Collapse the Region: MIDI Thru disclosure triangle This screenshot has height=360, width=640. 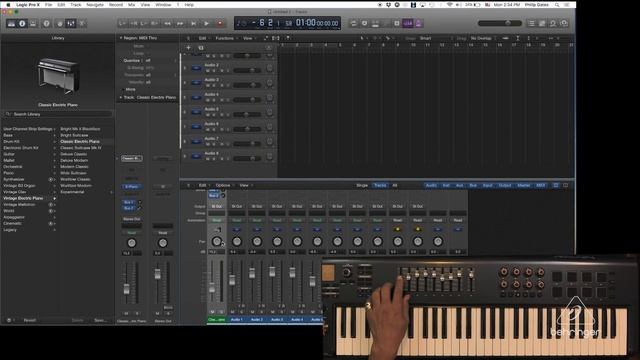tap(120, 38)
